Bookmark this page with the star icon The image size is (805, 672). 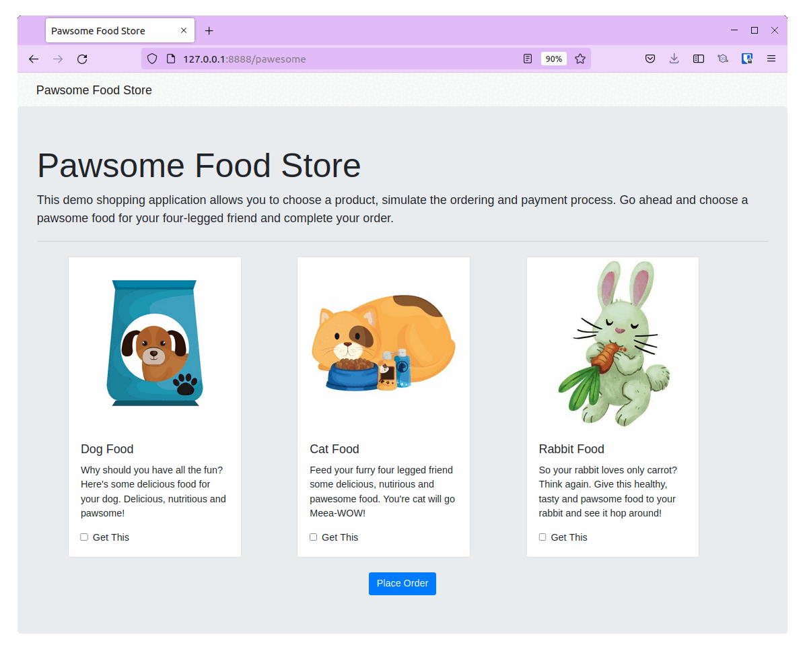(x=580, y=59)
